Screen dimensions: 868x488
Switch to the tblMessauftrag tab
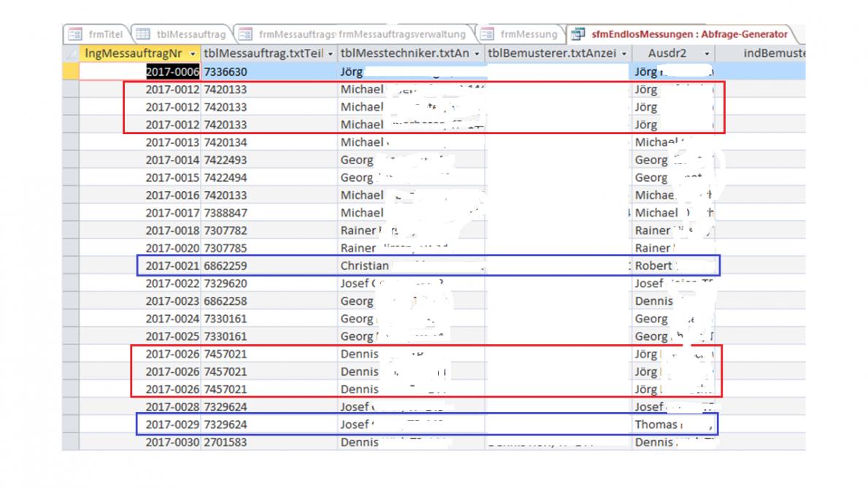183,34
